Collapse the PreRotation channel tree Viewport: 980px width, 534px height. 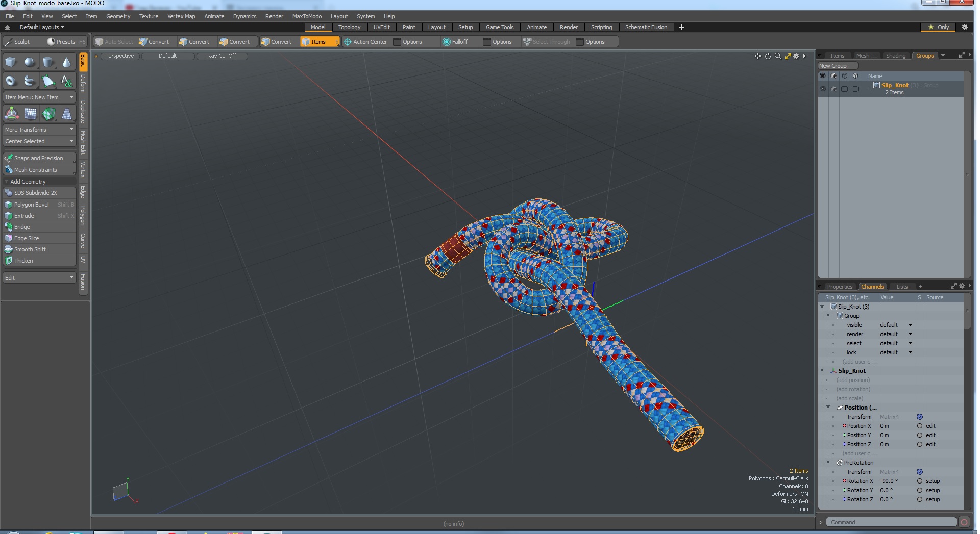(x=828, y=463)
